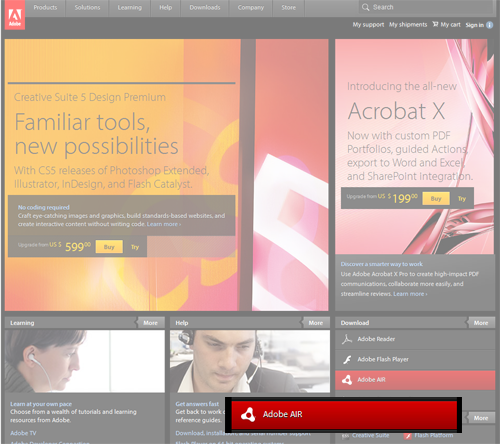Open Discover a smarter way to work
This screenshot has height=444, width=500.
point(382,264)
